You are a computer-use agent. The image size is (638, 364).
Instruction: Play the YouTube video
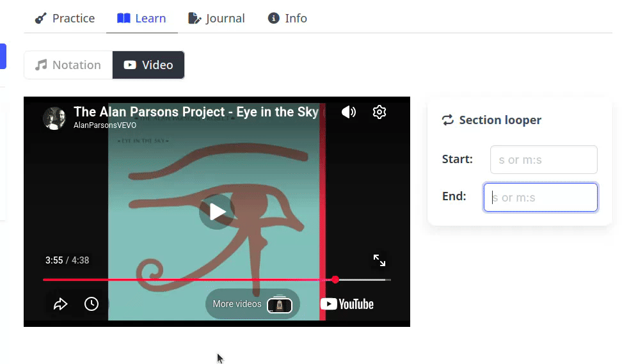[x=217, y=212]
